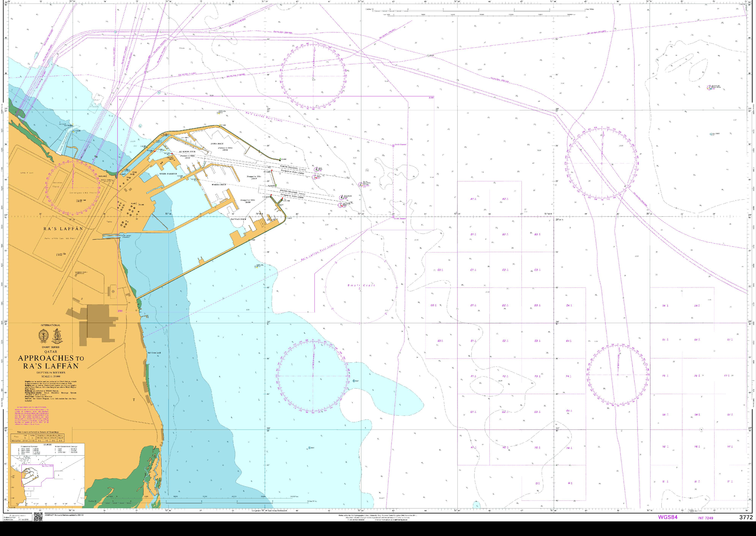
Task: Click the SOUTH CHANNEL label
Action: [x=289, y=191]
